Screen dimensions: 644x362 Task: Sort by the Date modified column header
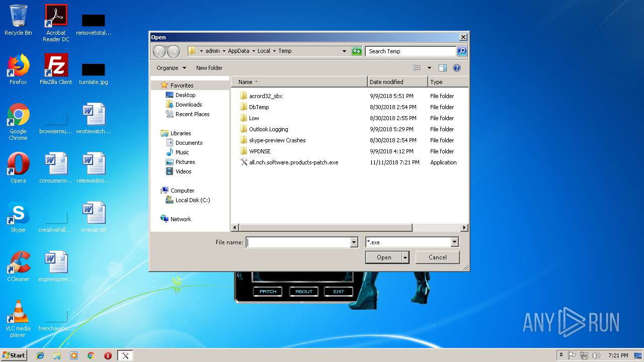(x=397, y=82)
